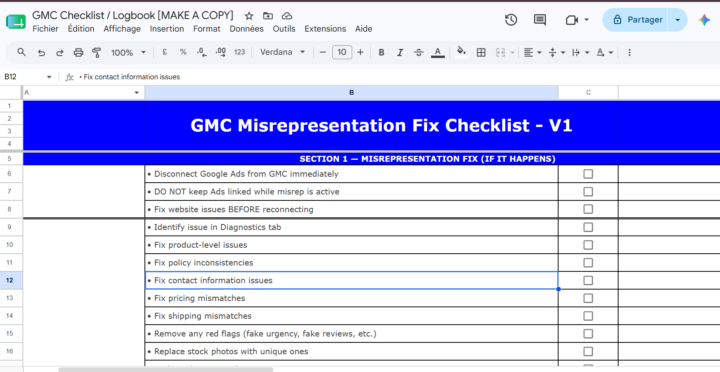The image size is (720, 372).
Task: Open version history clock icon
Action: pyautogui.click(x=511, y=20)
